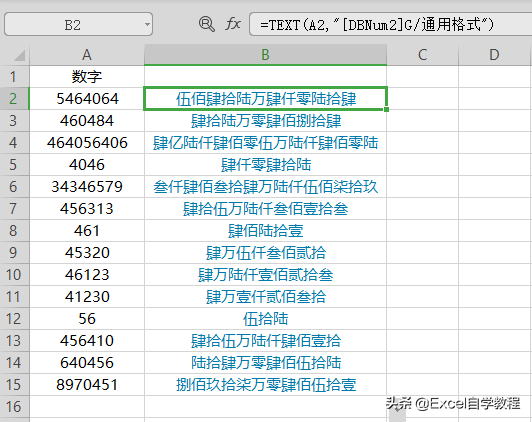Click cell with value 46123
Image resolution: width=532 pixels, height=422 pixels.
click(87, 275)
